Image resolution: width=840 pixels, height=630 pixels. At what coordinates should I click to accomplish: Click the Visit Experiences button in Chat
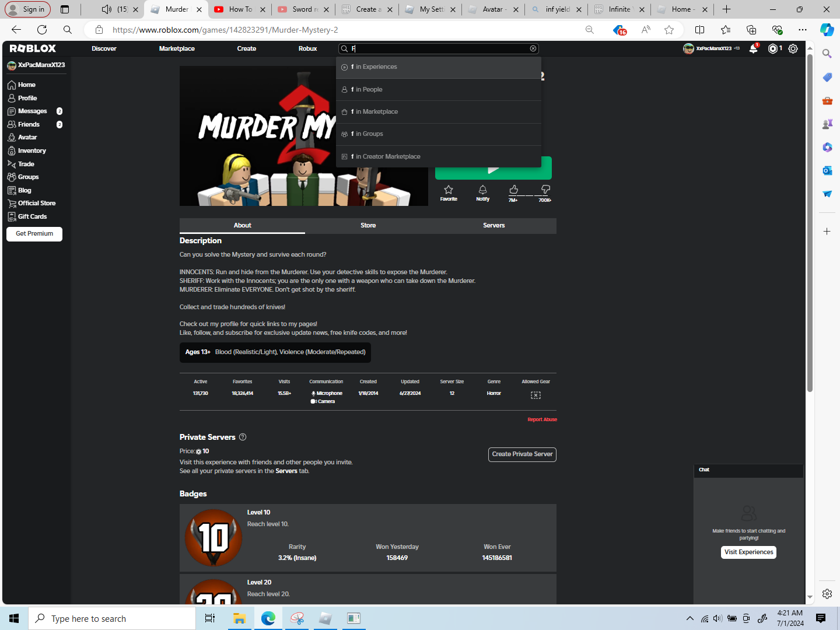tap(749, 552)
